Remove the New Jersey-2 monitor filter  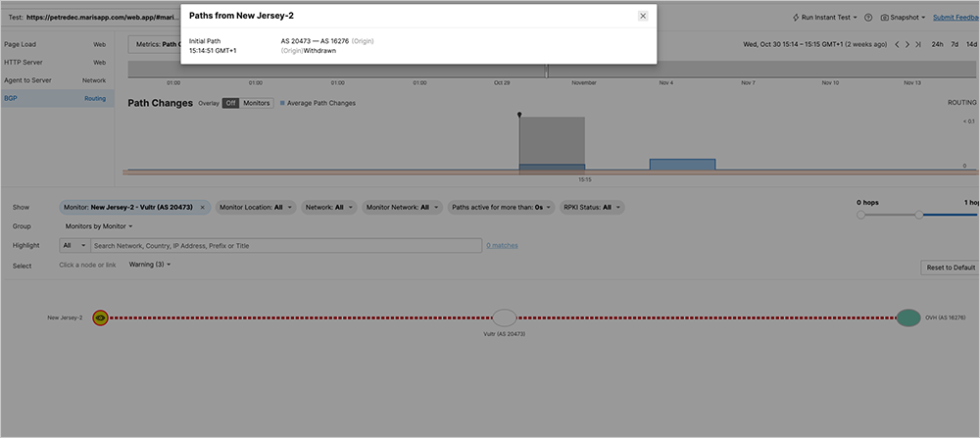203,208
